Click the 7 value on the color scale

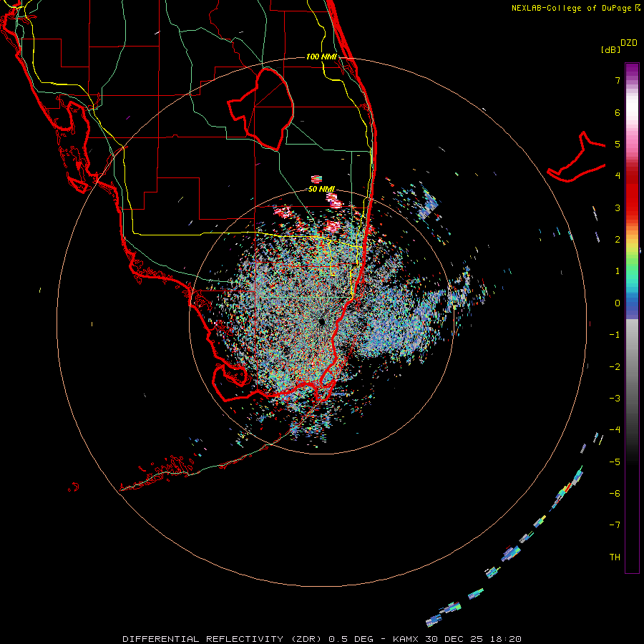tap(618, 80)
